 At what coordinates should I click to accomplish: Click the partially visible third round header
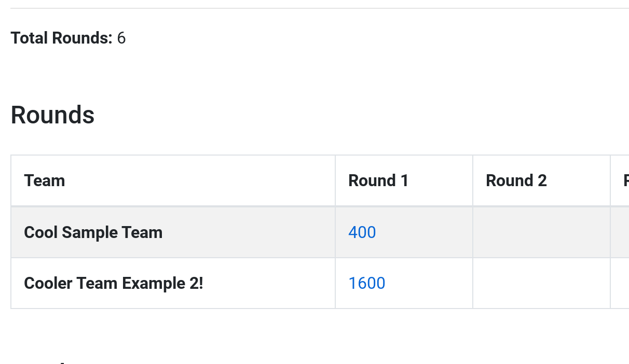[624, 180]
